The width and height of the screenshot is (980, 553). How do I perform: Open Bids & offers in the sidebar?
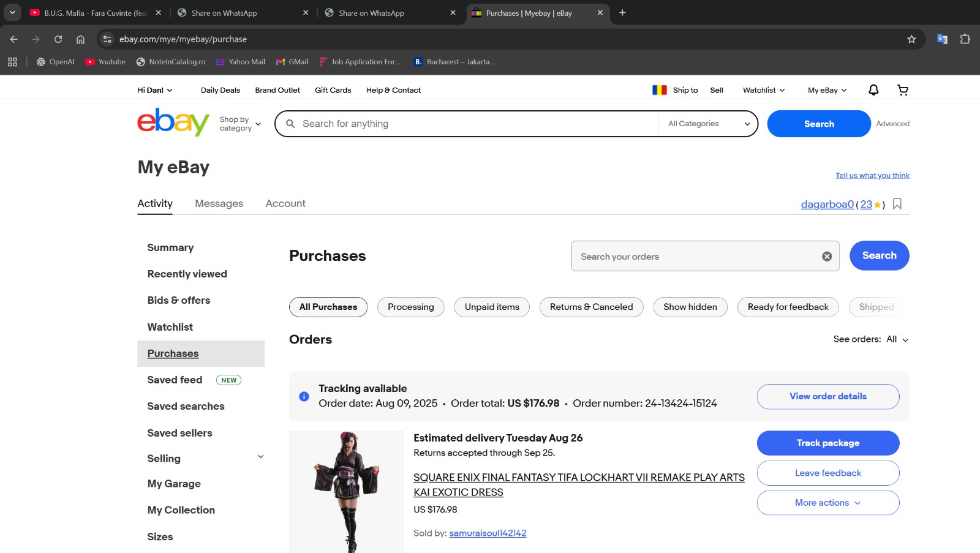point(179,300)
